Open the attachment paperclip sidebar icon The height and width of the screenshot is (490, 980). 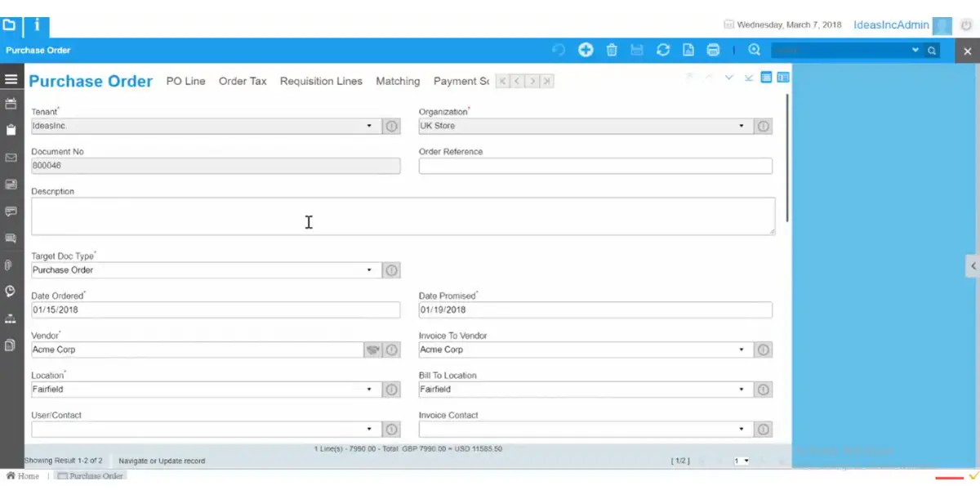click(11, 265)
